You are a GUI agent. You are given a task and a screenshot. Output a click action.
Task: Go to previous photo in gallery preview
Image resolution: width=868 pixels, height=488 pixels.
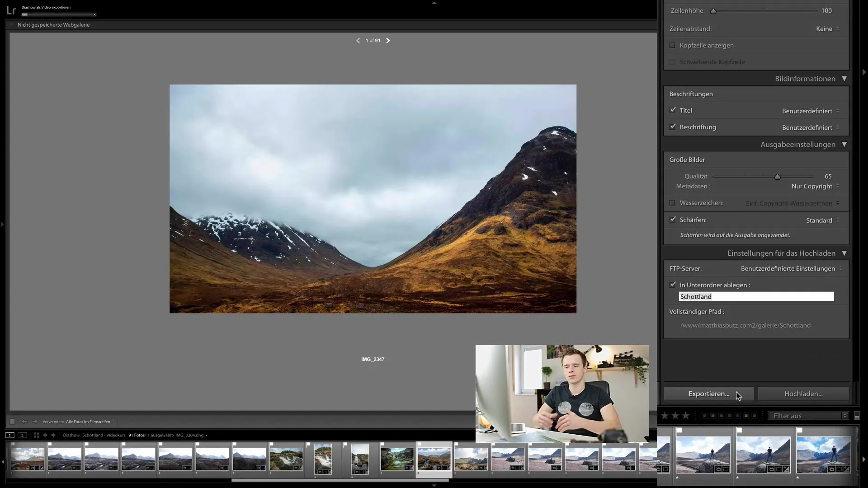pyautogui.click(x=358, y=41)
